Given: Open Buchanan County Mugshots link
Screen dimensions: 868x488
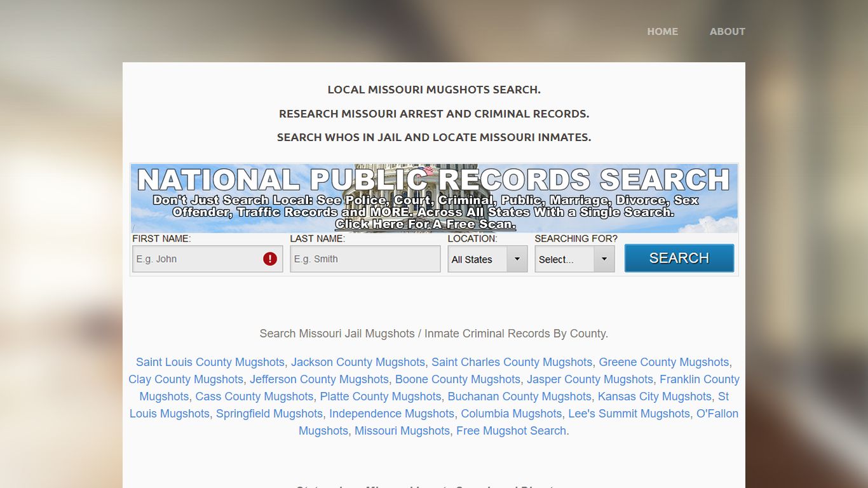Looking at the screenshot, I should pos(519,396).
